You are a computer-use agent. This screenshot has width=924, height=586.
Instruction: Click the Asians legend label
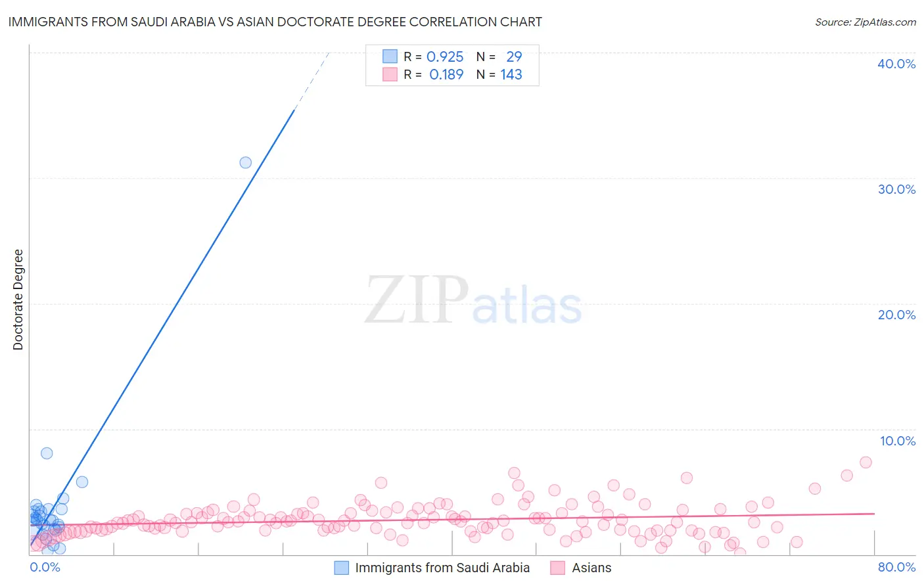coord(591,568)
